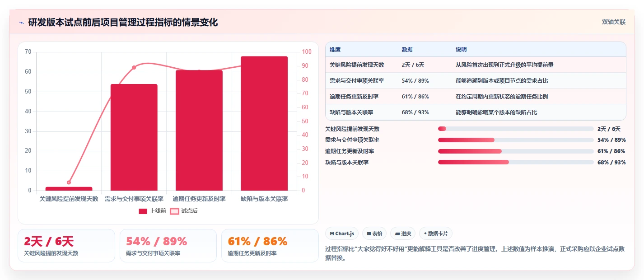Click the description 从风险首次出现到正式升级的平均提前量
Viewport: 644px width, 280px height.
point(504,65)
